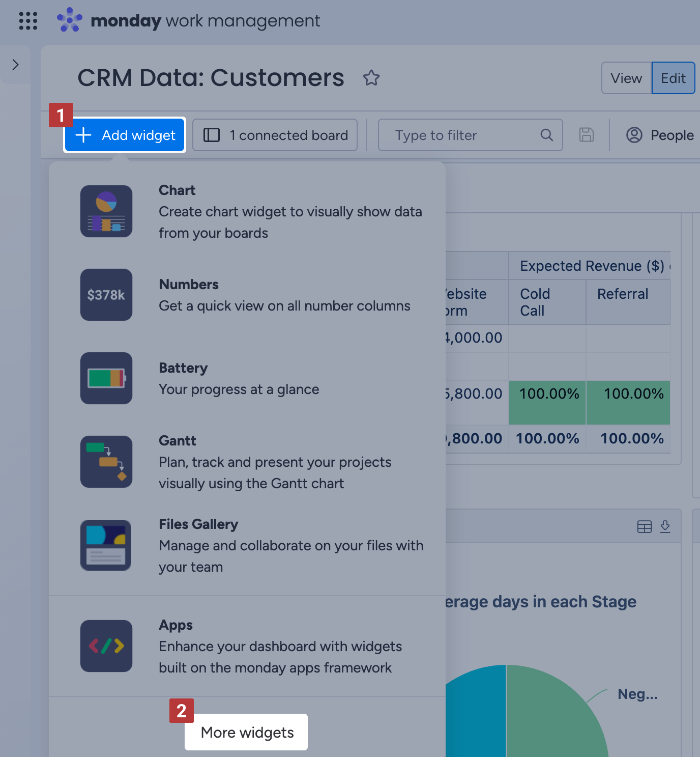Open the People filter
Screen dimensions: 700x757
coord(660,135)
